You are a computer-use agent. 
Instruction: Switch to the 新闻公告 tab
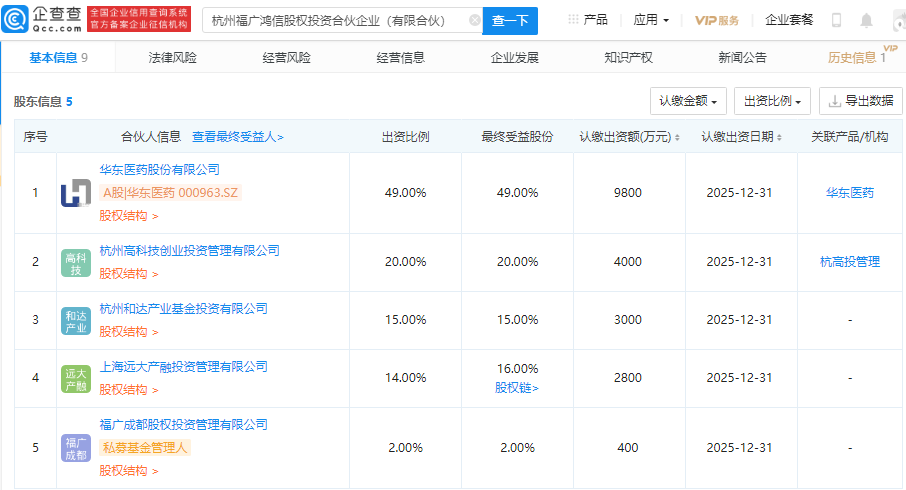click(742, 58)
